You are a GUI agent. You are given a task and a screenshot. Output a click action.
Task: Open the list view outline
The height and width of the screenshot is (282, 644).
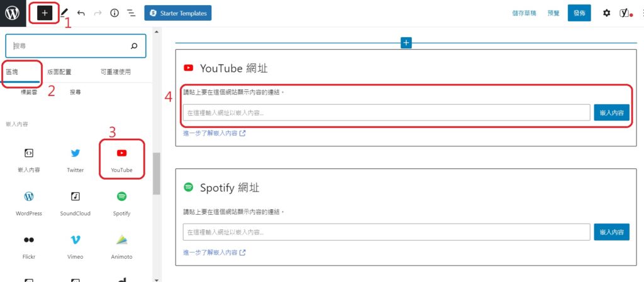131,13
